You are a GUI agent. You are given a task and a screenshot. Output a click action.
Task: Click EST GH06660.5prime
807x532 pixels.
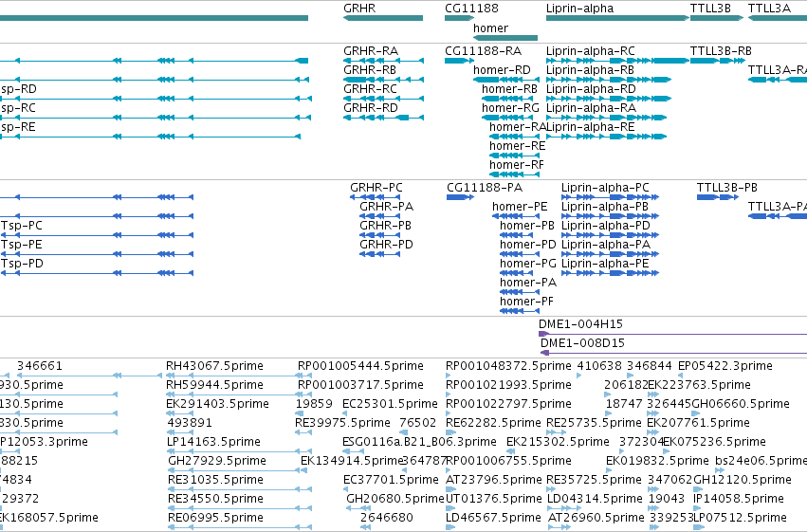coord(740,404)
